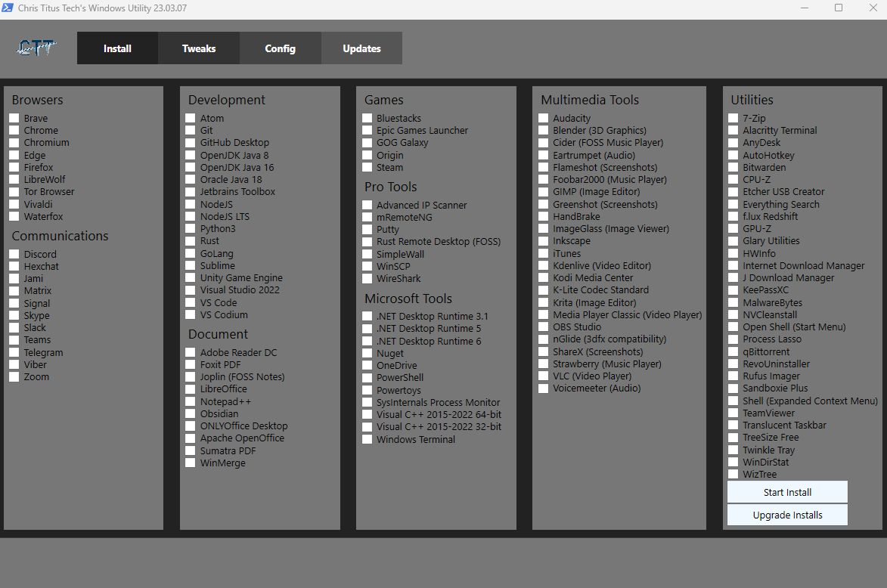
Task: Select the OBS Studio checkbox
Action: pyautogui.click(x=544, y=327)
